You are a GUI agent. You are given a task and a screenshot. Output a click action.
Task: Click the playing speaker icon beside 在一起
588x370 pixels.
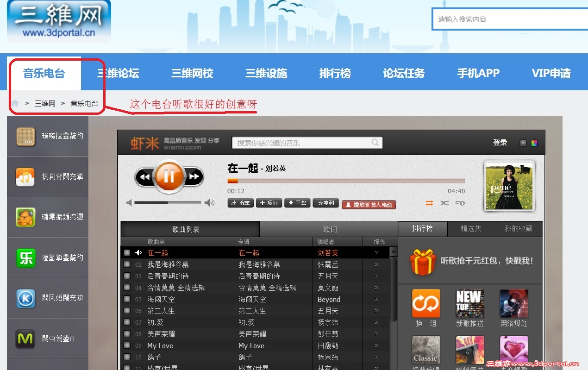(138, 253)
